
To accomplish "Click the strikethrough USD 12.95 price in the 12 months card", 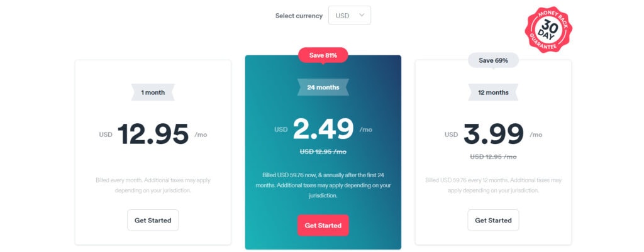I will click(x=493, y=156).
